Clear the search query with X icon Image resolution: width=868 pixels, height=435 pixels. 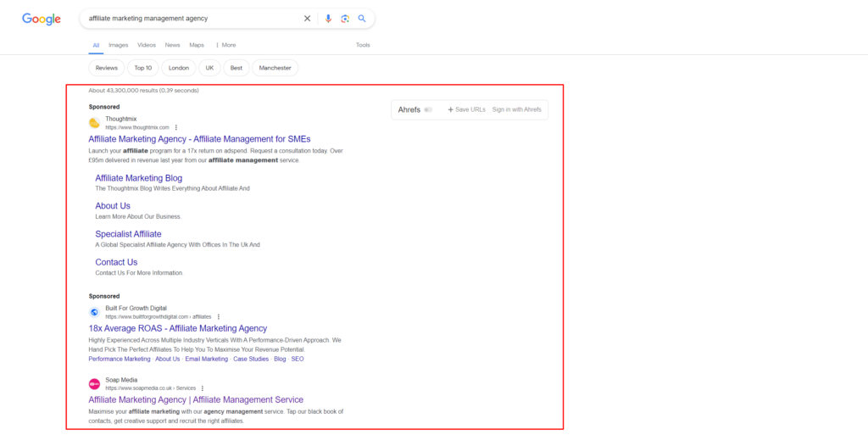(307, 19)
